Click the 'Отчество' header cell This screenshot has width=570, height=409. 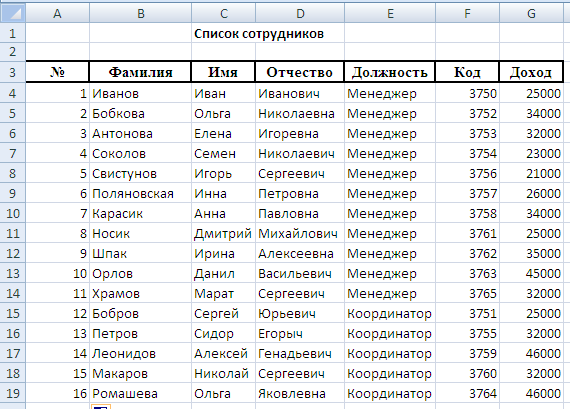(x=300, y=72)
